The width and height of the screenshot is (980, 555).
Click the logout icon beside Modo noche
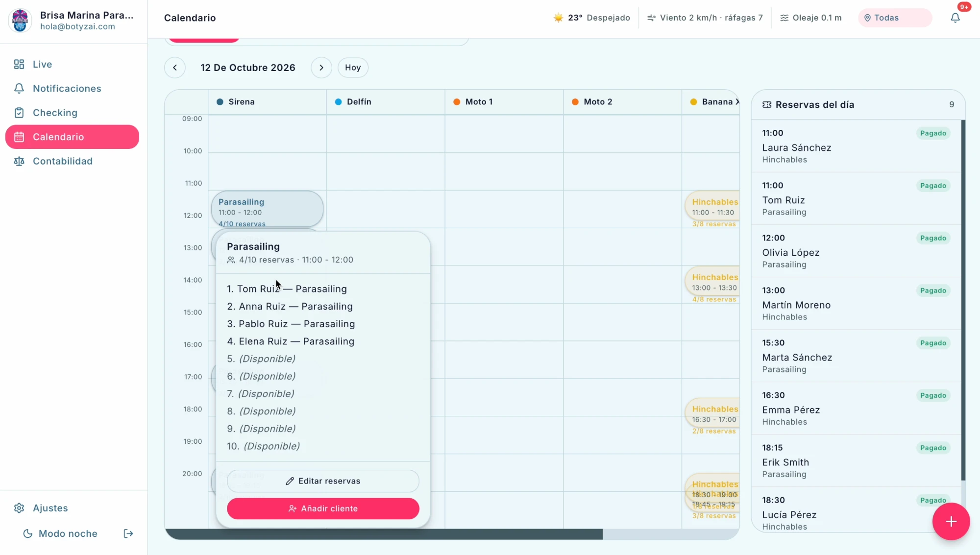pos(128,533)
